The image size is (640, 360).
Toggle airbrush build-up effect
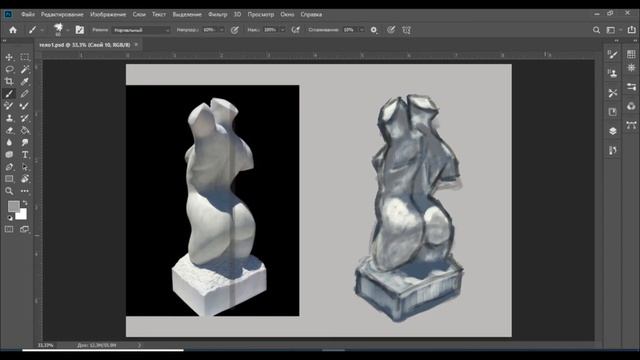pos(296,30)
